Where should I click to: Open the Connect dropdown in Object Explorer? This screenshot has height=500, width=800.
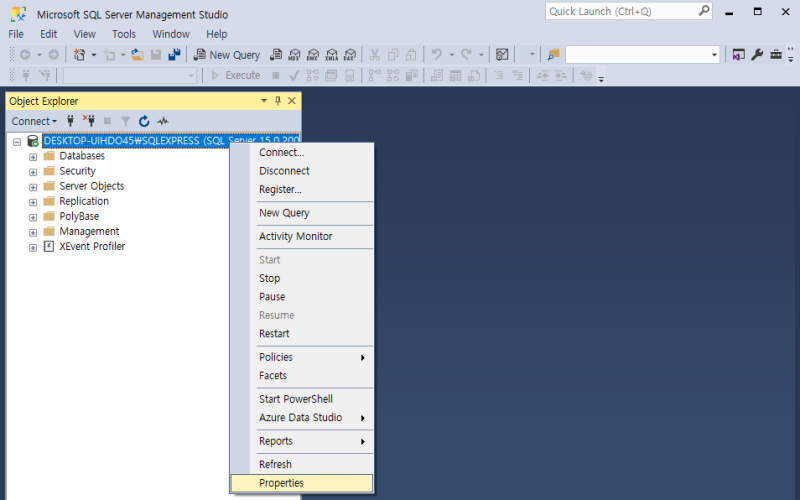pyautogui.click(x=34, y=121)
